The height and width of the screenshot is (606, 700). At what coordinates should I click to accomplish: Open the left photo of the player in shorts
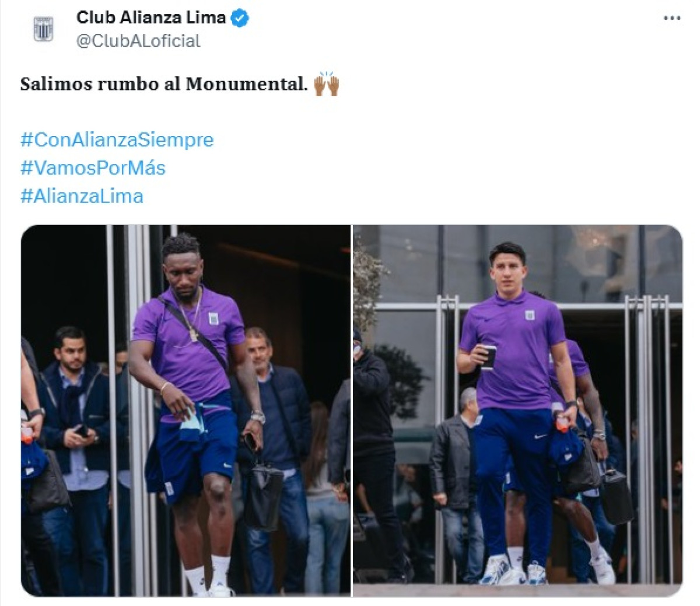[x=185, y=411]
